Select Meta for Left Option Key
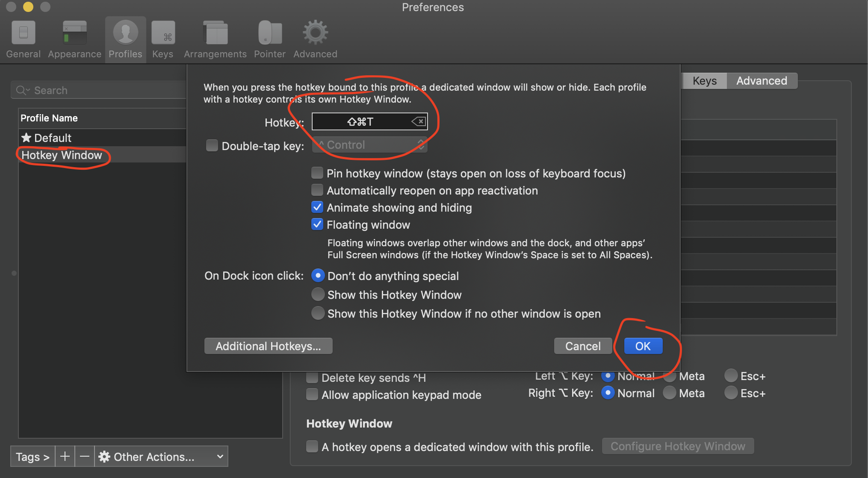 point(669,376)
